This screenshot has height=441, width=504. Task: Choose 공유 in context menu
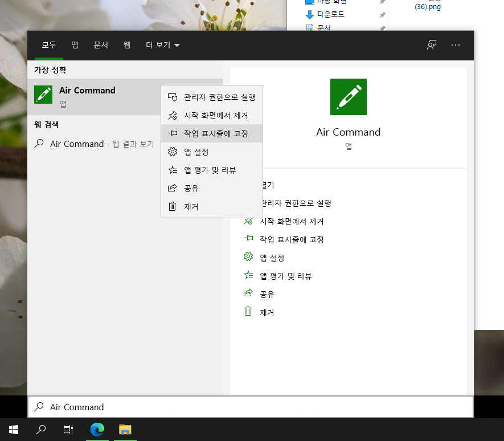(212, 188)
